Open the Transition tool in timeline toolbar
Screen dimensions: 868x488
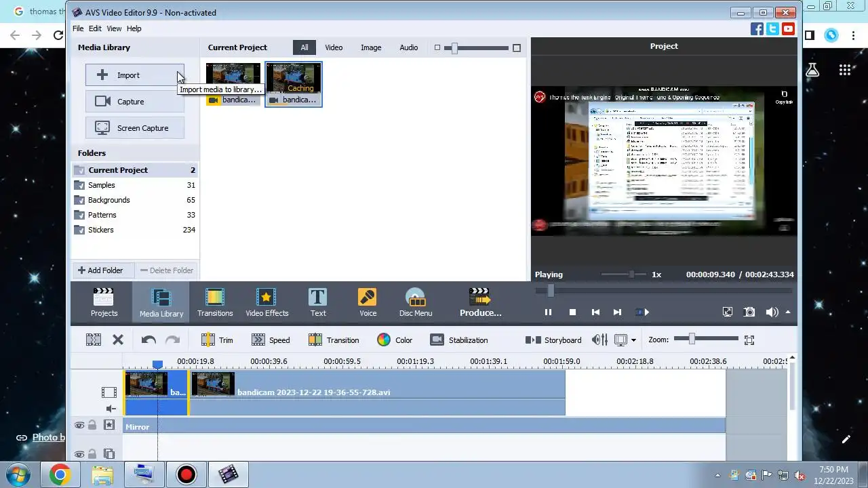click(x=334, y=340)
